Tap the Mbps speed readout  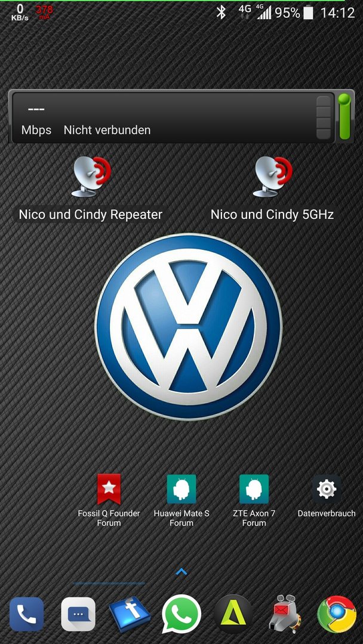(36, 120)
